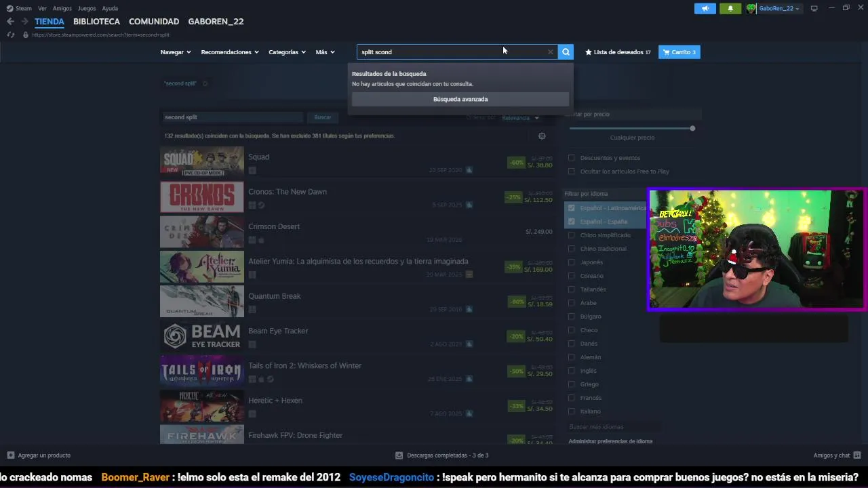The image size is (868, 488).
Task: Reload the store page
Action: [x=11, y=35]
